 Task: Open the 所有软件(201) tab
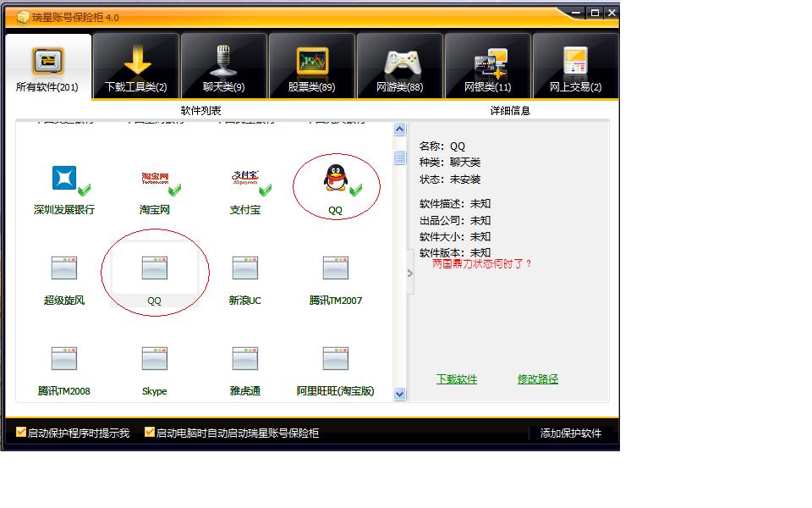[x=48, y=66]
